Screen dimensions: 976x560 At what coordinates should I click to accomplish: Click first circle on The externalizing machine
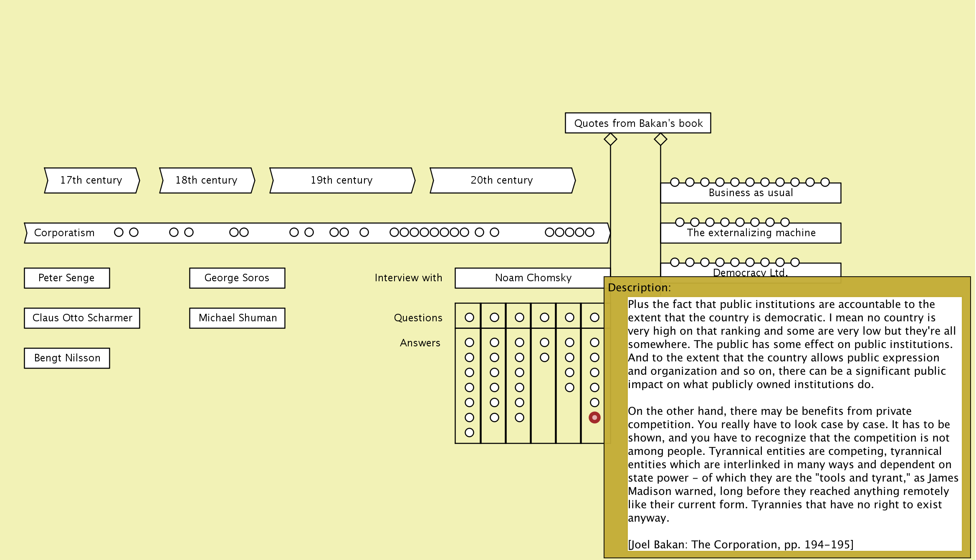680,222
